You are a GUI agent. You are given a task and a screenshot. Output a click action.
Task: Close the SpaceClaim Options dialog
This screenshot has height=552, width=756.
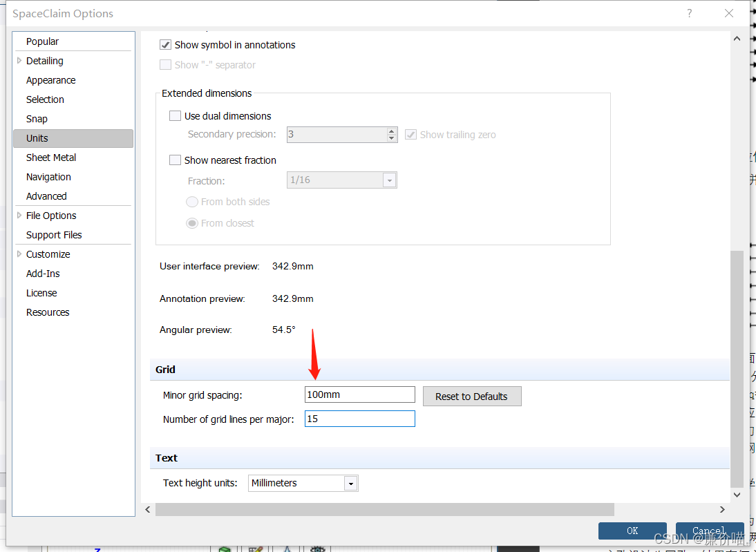click(729, 14)
